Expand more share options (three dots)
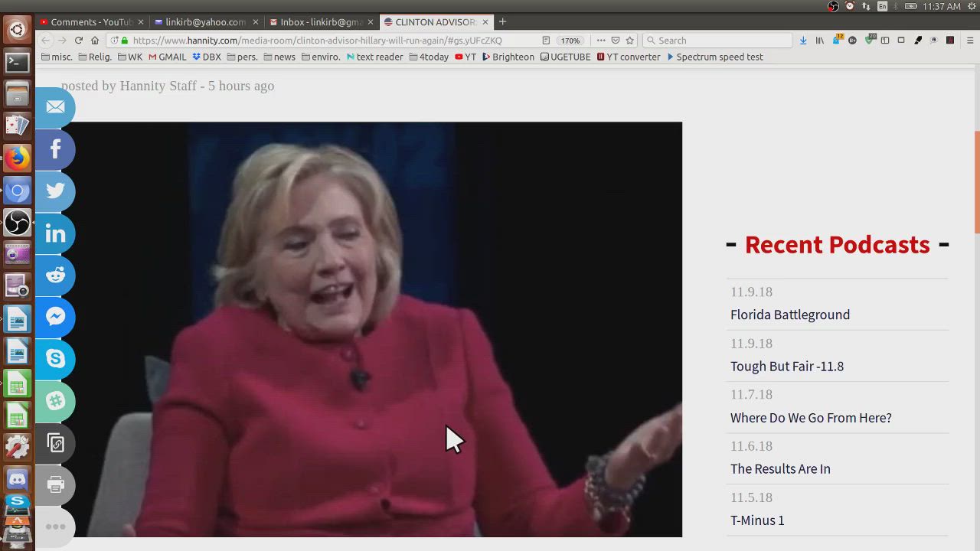980x551 pixels. point(55,527)
